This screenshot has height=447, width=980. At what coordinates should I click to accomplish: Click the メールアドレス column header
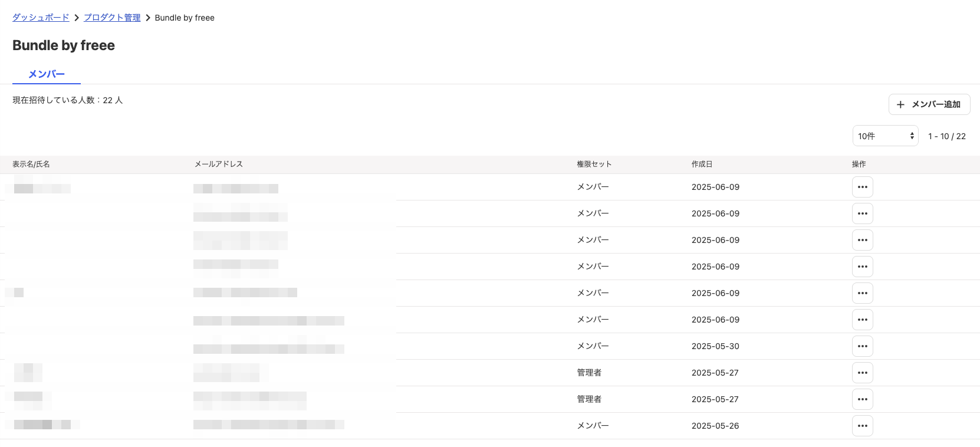[x=219, y=165]
